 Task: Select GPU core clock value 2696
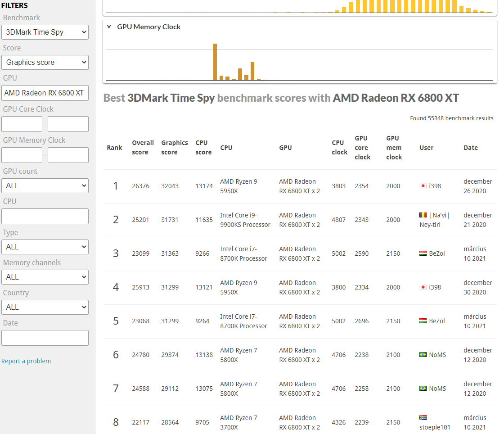(x=362, y=321)
